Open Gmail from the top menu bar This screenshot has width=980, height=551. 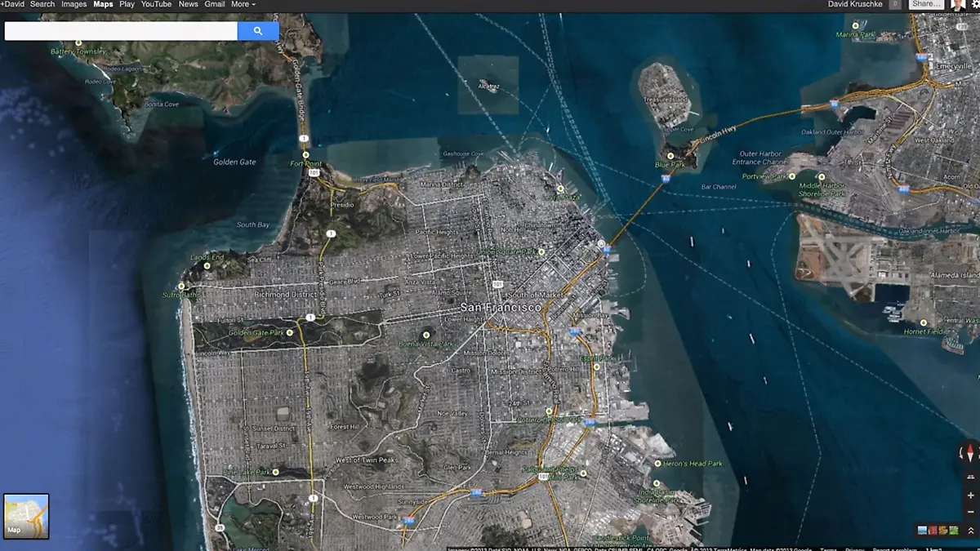[x=214, y=4]
